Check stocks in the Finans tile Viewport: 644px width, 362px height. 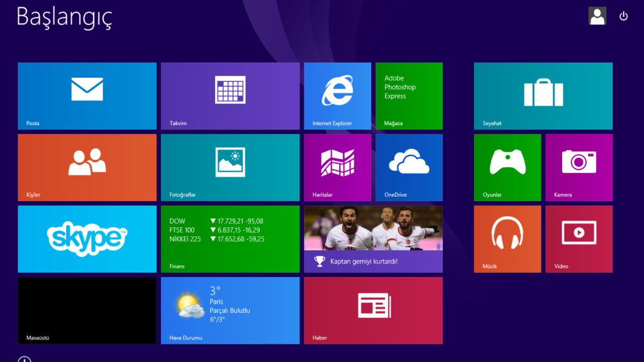tap(230, 239)
